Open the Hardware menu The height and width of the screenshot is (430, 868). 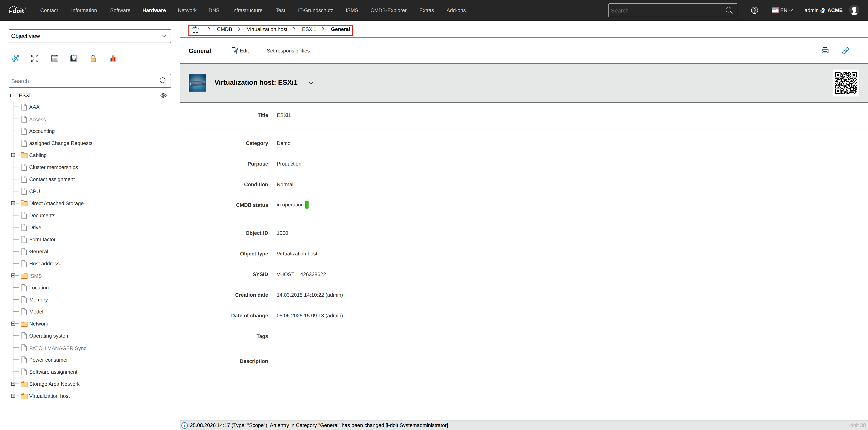(x=154, y=11)
